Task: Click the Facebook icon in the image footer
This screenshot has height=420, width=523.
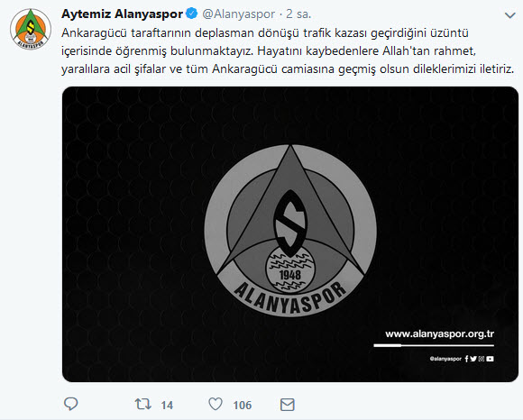Action: [466, 359]
